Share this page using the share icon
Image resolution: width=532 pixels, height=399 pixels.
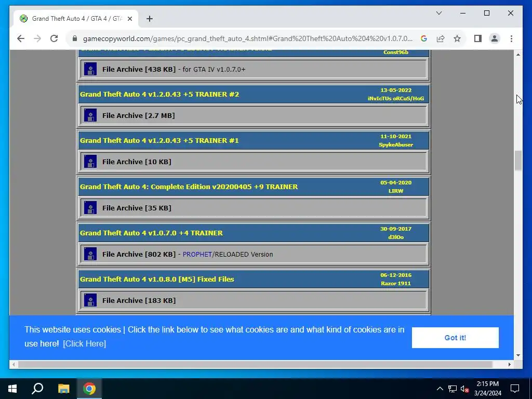point(441,38)
